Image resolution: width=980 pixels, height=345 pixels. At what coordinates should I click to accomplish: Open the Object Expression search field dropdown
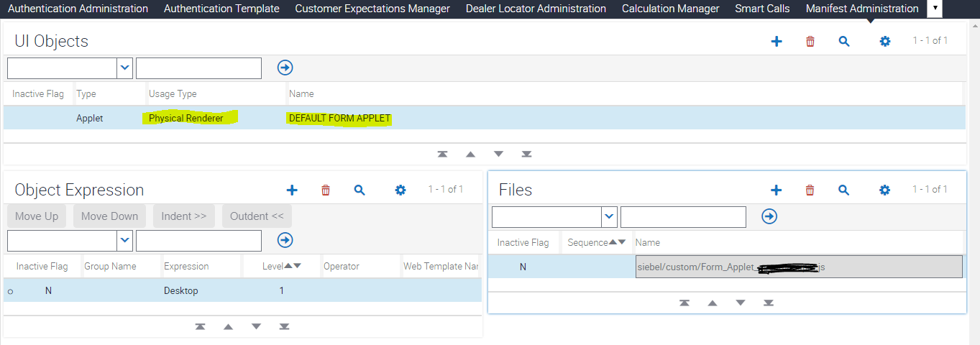point(125,240)
